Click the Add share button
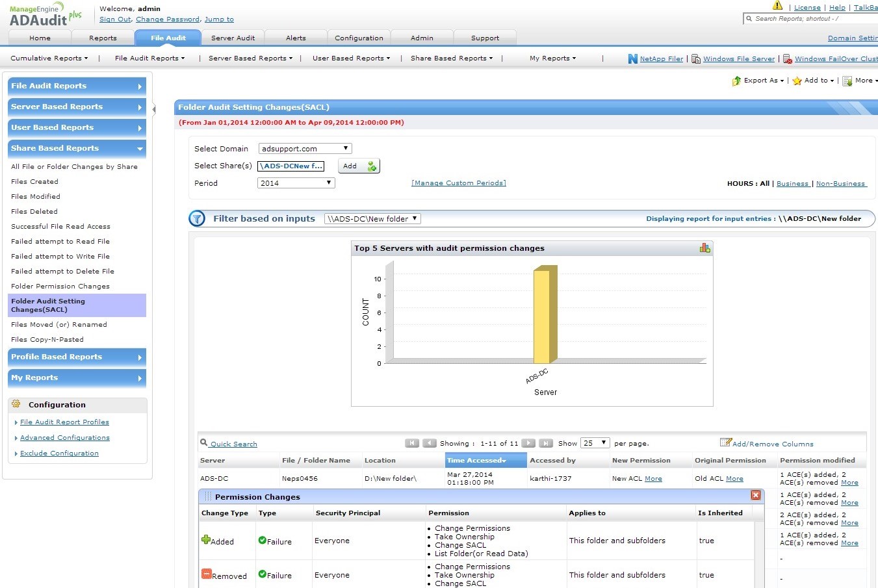 (358, 166)
